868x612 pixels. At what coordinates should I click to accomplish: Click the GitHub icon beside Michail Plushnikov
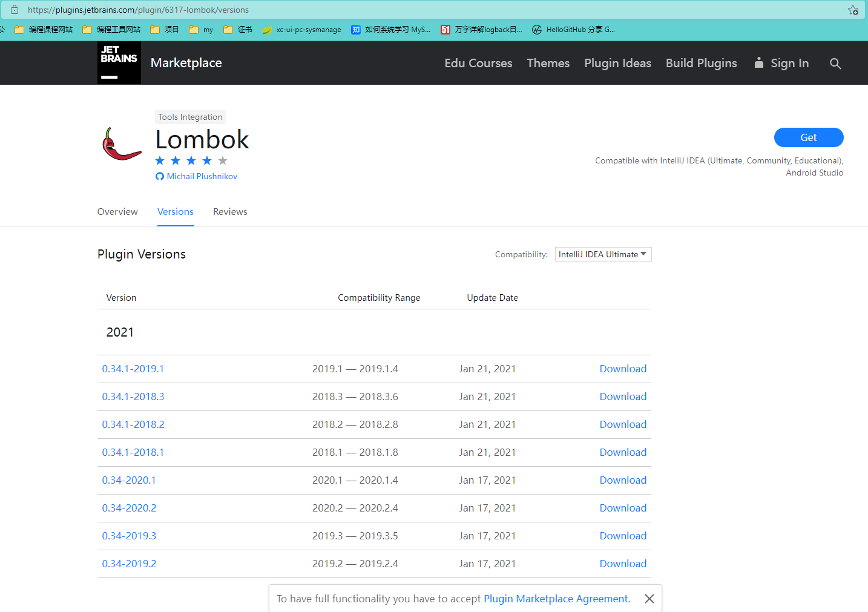[160, 177]
